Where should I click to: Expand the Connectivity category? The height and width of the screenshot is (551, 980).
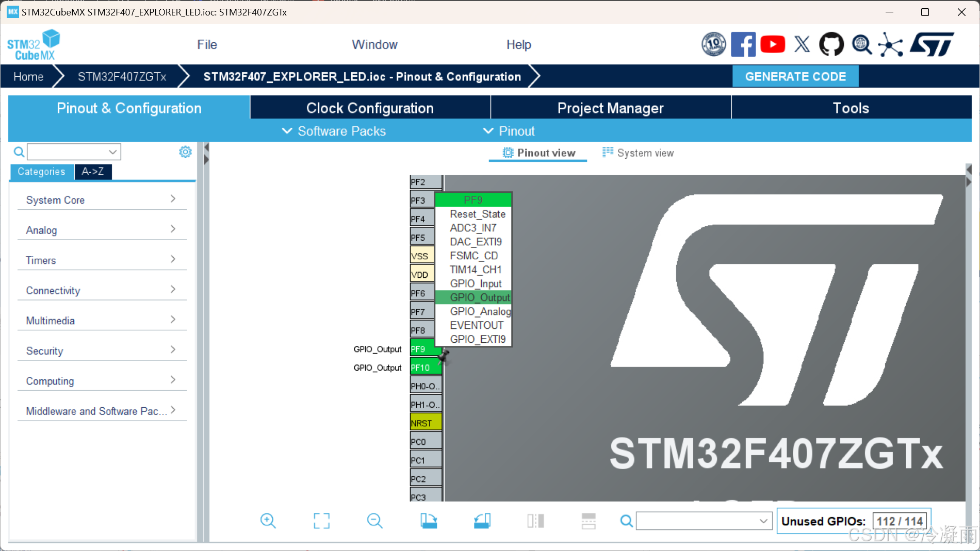[102, 290]
